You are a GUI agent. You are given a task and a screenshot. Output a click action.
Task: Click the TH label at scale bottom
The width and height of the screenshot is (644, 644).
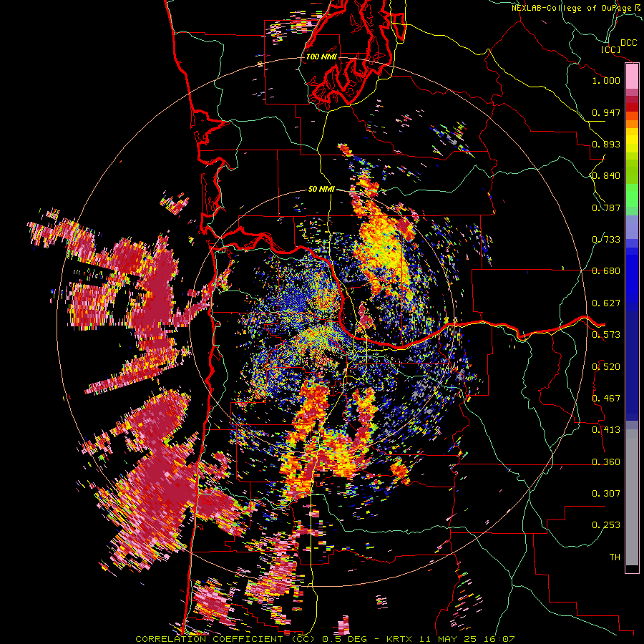tap(615, 557)
